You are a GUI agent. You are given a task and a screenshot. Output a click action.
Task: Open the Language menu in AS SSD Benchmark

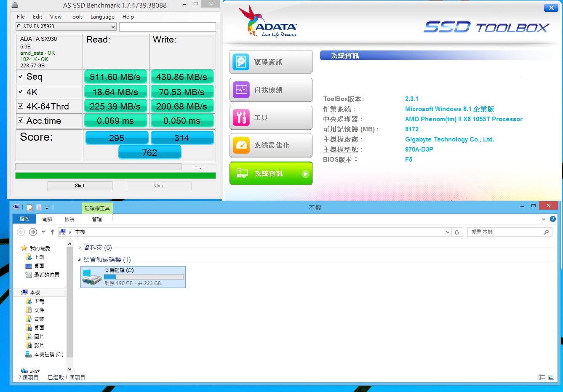pyautogui.click(x=102, y=17)
